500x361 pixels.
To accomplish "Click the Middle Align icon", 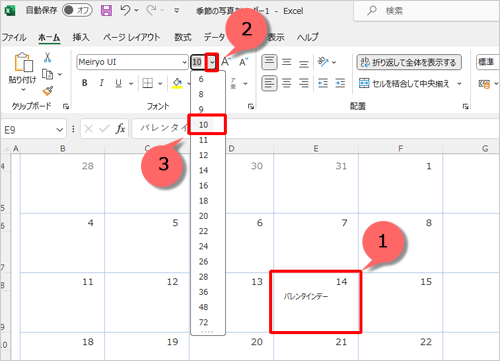I will (286, 62).
